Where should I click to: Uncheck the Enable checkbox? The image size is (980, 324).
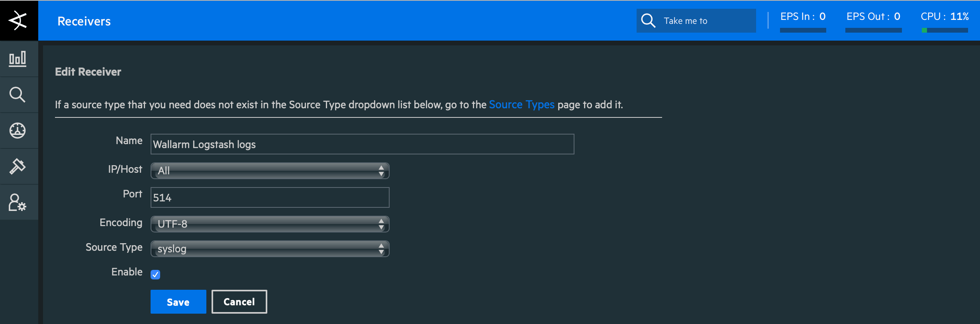click(x=155, y=275)
